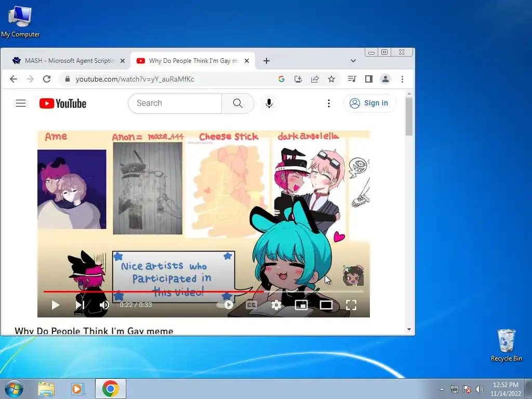Open the clock showing 12:52 PM

tap(506, 389)
